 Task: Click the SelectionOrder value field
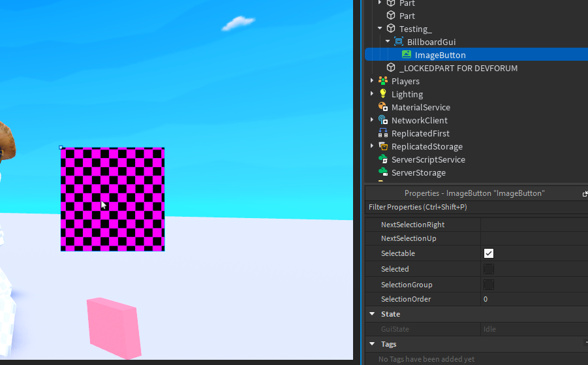pyautogui.click(x=534, y=299)
